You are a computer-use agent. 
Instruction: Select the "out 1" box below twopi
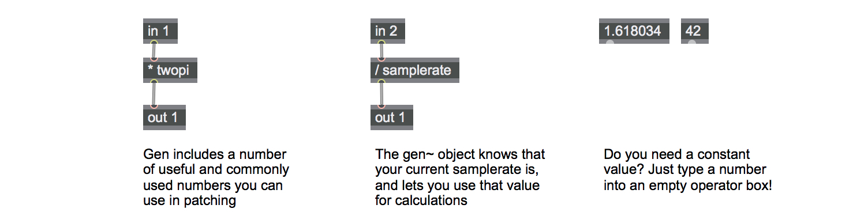(164, 117)
